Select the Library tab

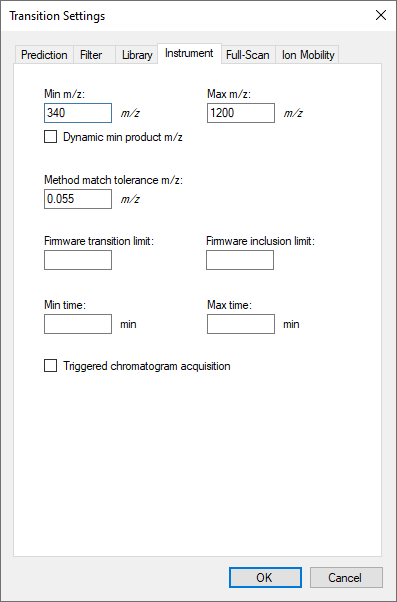(x=137, y=55)
